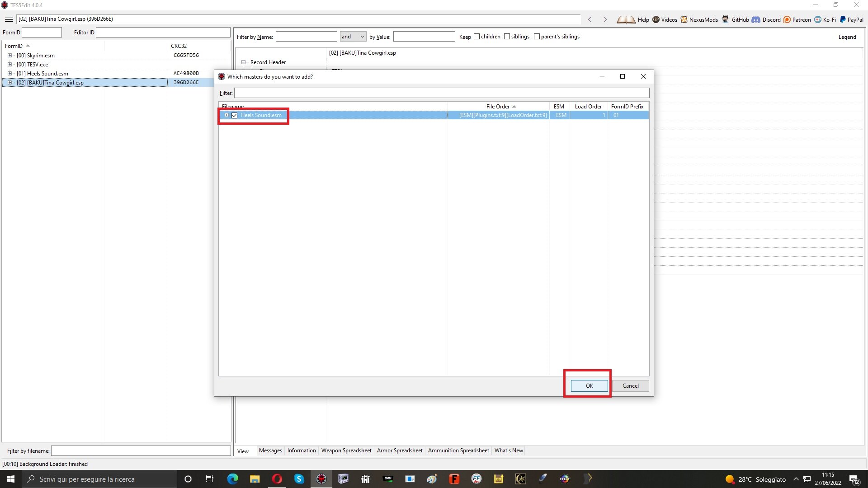The width and height of the screenshot is (868, 488).
Task: Expand the [00] Skyrim.esm tree node
Action: tap(9, 56)
